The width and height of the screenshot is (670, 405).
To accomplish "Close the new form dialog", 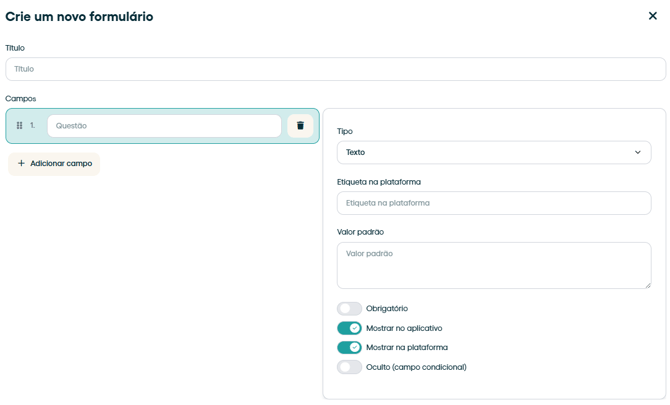I will (653, 16).
